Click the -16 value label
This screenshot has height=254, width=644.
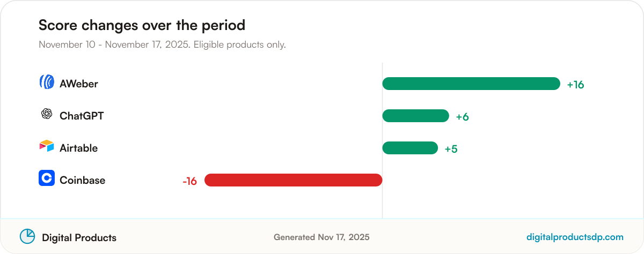click(x=190, y=181)
